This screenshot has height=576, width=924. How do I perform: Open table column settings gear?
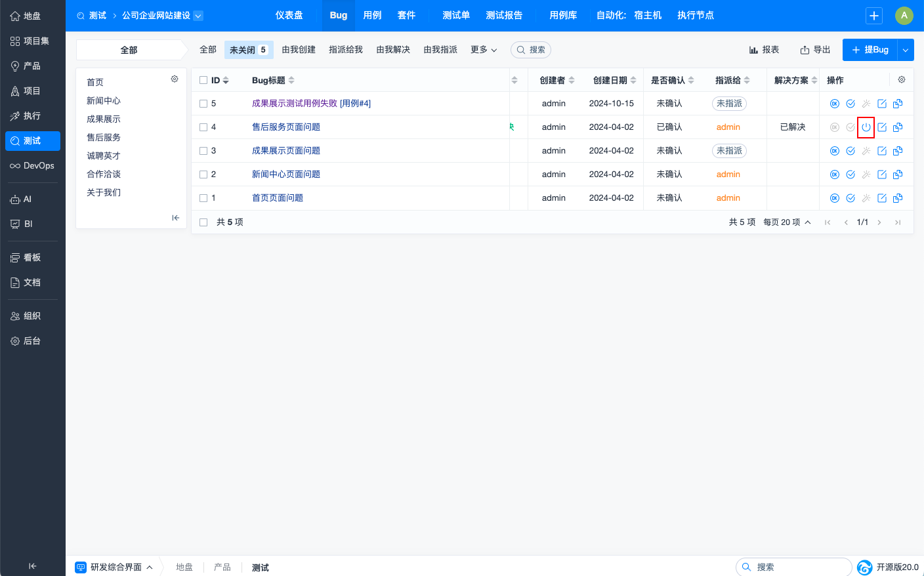pyautogui.click(x=902, y=79)
